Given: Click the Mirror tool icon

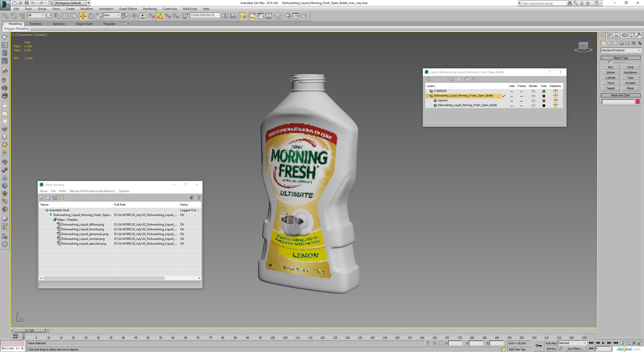Looking at the screenshot, I should pyautogui.click(x=225, y=16).
